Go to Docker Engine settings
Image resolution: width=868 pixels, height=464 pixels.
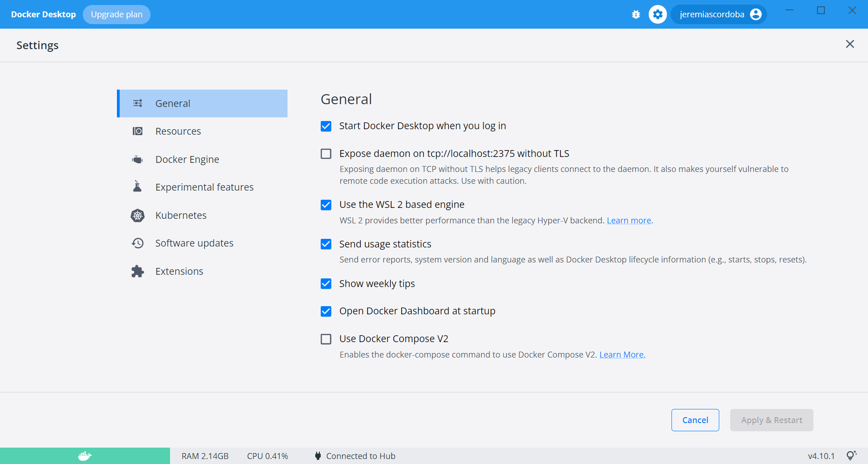pos(202,159)
